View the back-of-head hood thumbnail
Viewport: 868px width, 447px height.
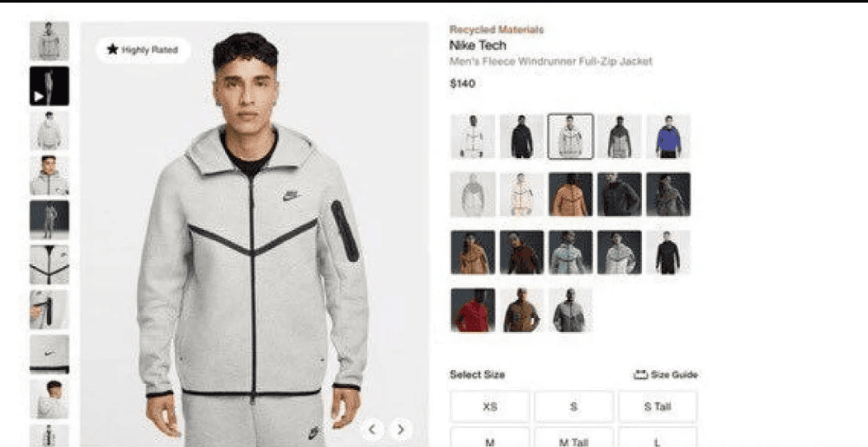click(49, 399)
